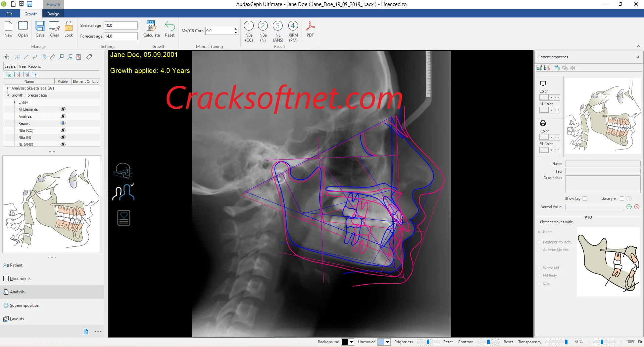Click the New document icon
The image size is (644, 347).
pyautogui.click(x=8, y=26)
